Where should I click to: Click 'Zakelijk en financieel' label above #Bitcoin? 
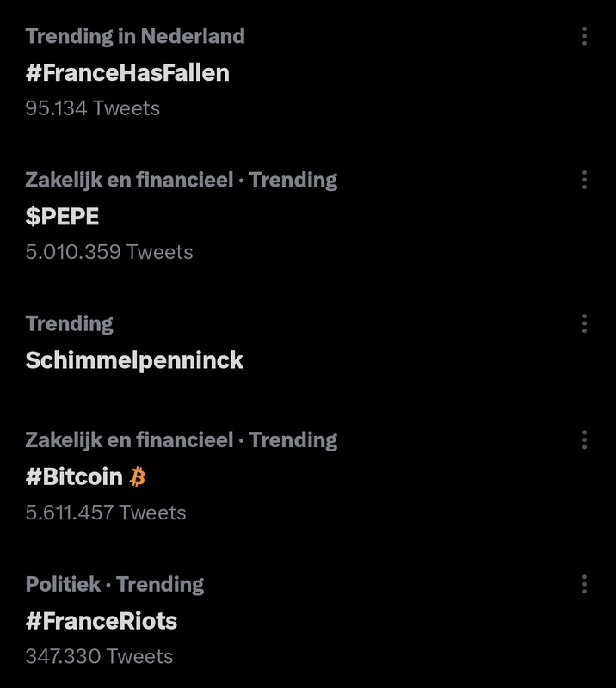coord(129,440)
